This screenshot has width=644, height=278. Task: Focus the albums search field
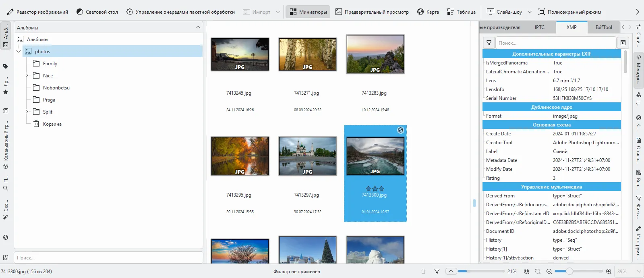(x=108, y=257)
